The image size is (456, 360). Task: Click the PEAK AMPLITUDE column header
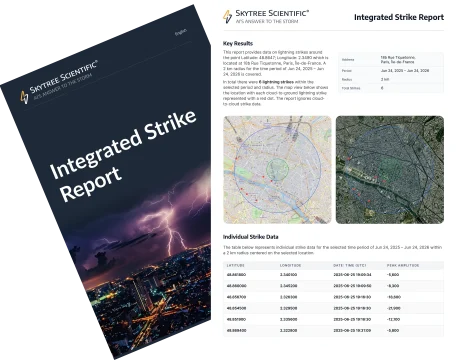point(403,265)
